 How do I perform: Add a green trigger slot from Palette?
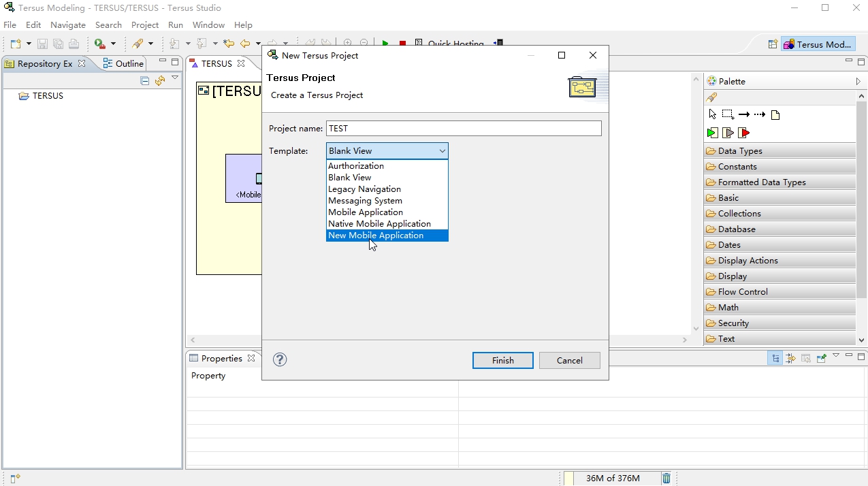pyautogui.click(x=712, y=133)
